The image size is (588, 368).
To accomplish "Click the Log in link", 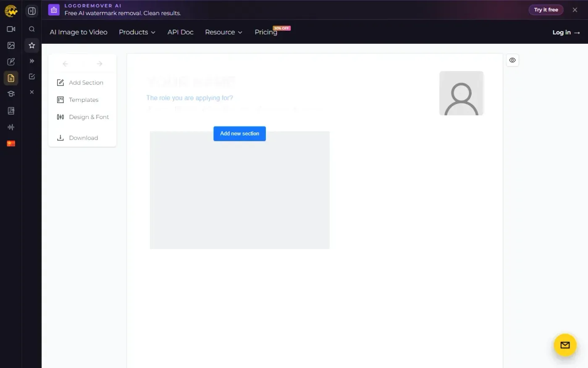I will coord(566,32).
